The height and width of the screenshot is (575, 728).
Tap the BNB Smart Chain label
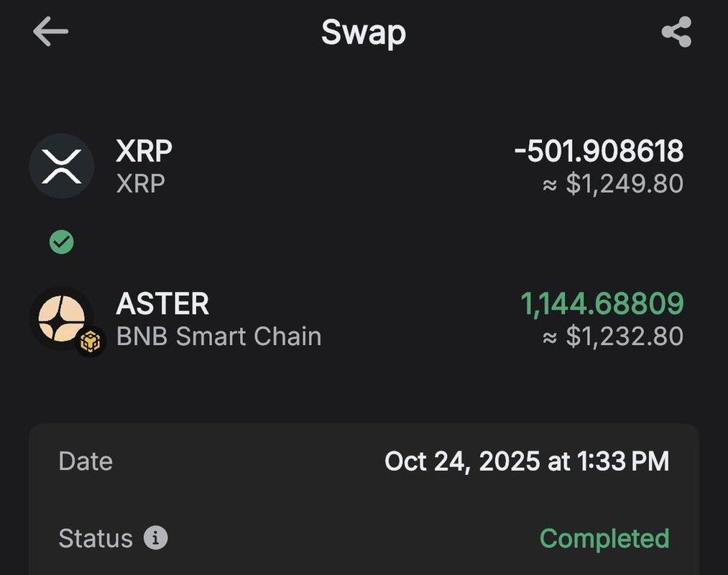tap(218, 336)
